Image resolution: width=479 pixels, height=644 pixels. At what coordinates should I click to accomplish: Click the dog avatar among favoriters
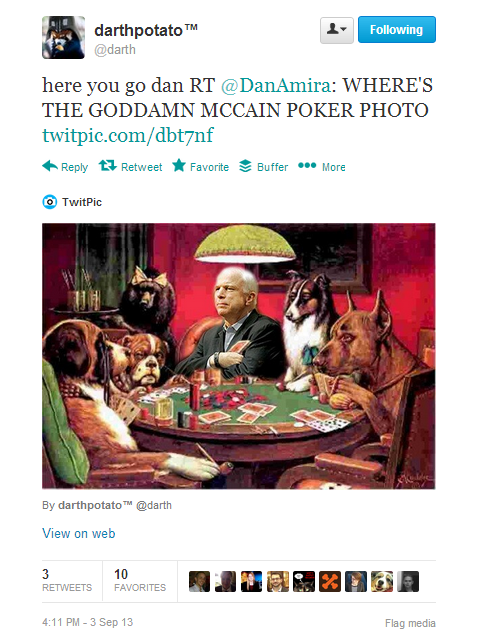click(382, 582)
